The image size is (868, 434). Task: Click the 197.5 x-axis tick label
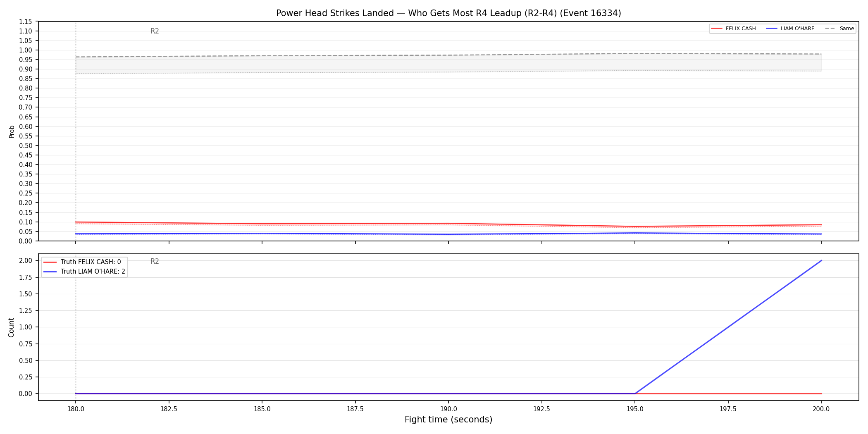click(x=728, y=409)
